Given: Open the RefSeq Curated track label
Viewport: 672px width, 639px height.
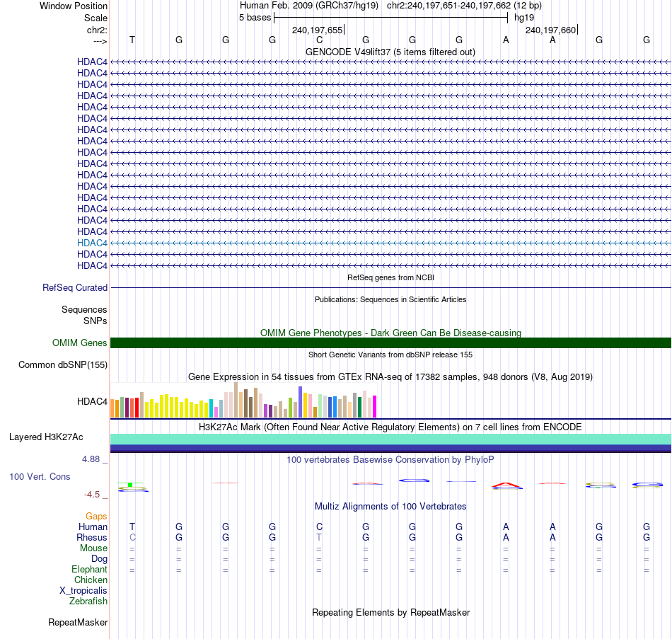Looking at the screenshot, I should point(74,288).
